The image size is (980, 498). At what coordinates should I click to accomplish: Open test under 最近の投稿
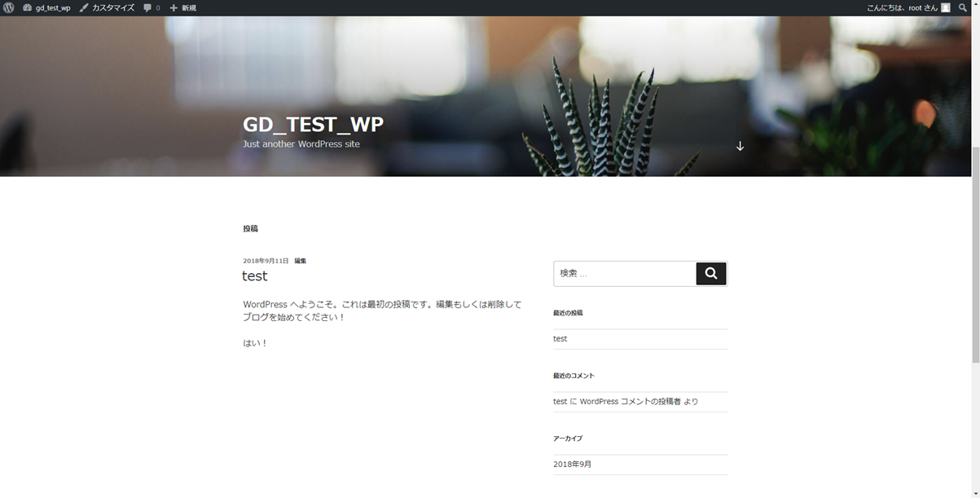[x=560, y=338]
